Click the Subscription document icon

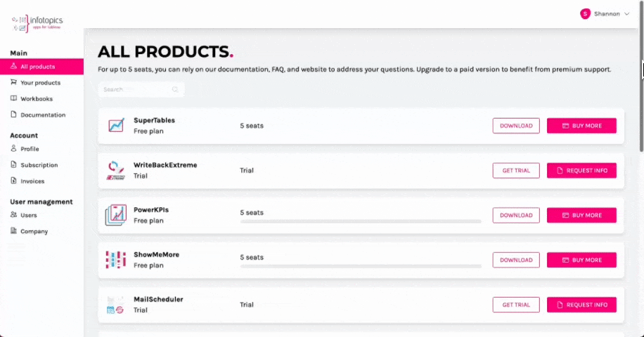(x=13, y=164)
